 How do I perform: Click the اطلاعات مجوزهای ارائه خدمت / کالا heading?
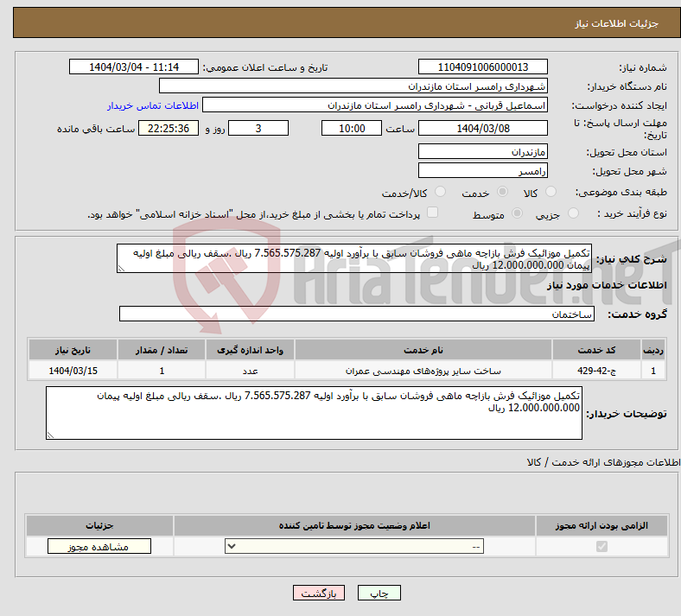click(x=604, y=463)
